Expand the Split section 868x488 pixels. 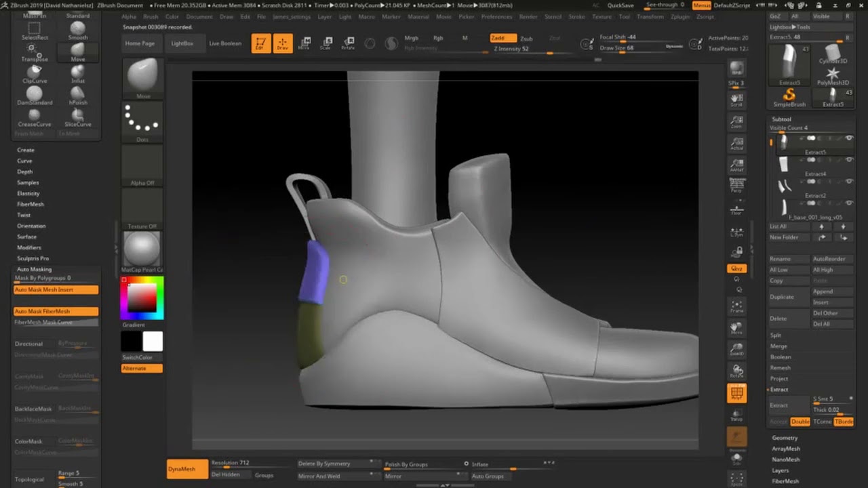click(x=776, y=335)
